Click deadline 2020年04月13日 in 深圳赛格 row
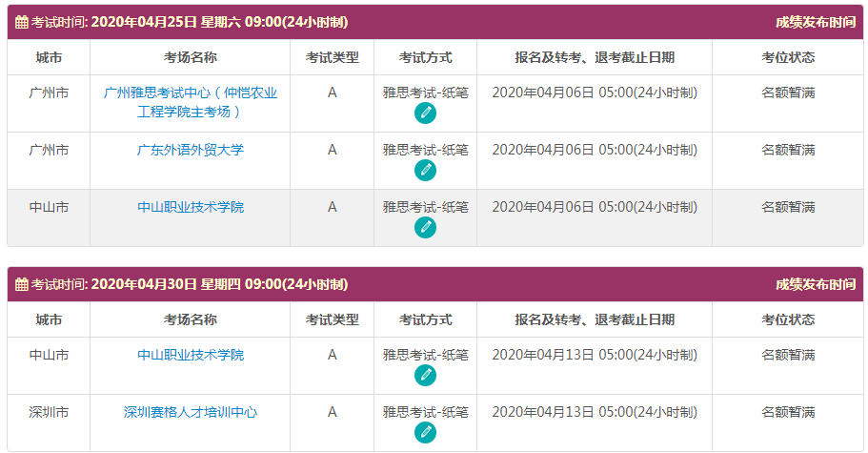This screenshot has height=453, width=868. [595, 412]
